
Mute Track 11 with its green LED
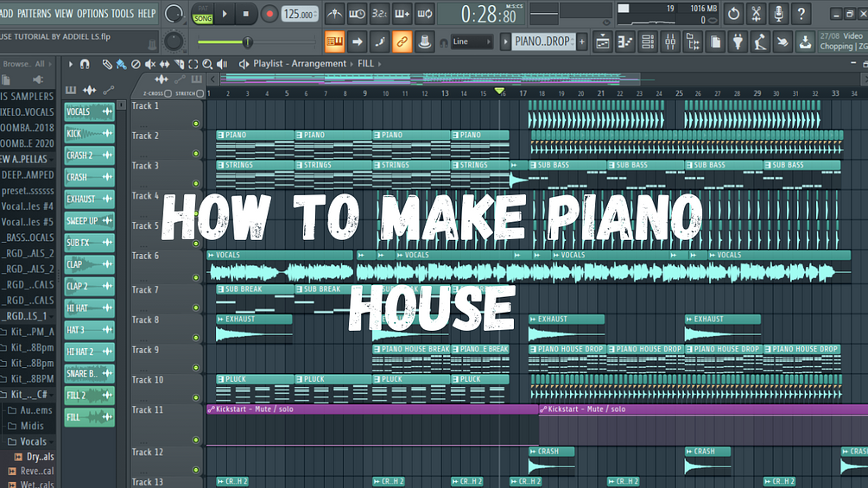click(196, 440)
